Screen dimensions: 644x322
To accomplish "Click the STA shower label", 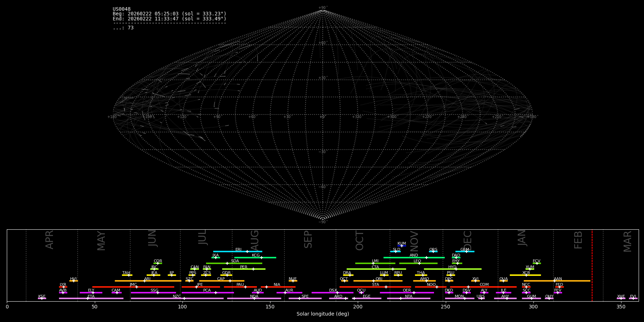I will click(375, 285).
